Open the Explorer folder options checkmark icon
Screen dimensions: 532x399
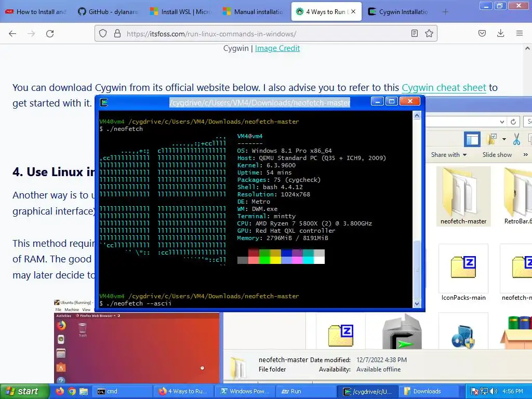pos(491,139)
